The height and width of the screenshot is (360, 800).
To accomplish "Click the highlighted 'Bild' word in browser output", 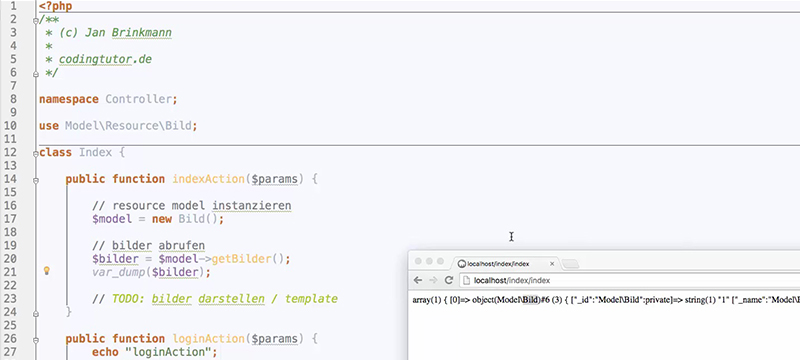I will click(x=531, y=300).
